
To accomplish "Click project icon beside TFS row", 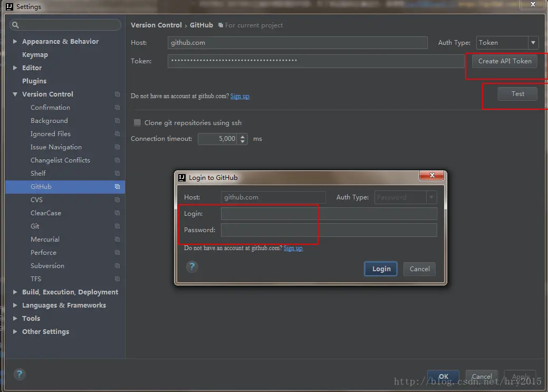I will [117, 279].
